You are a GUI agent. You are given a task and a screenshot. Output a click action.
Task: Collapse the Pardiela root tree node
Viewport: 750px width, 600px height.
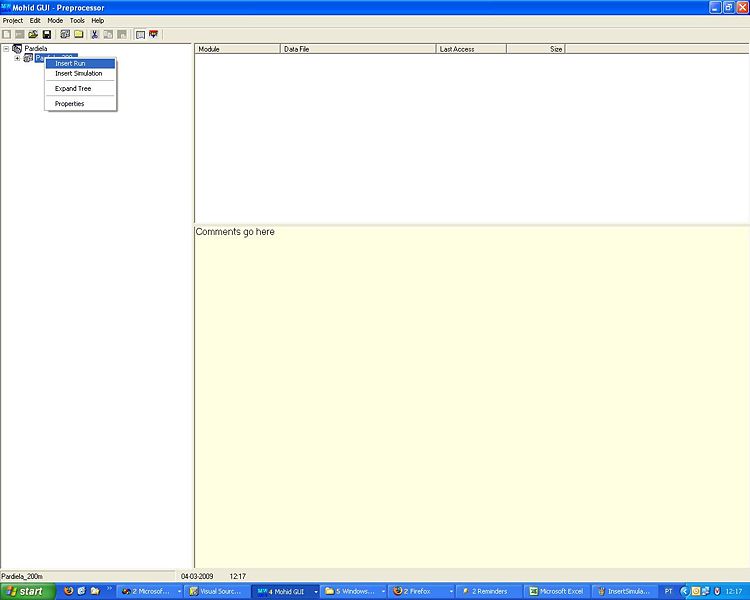(x=6, y=48)
